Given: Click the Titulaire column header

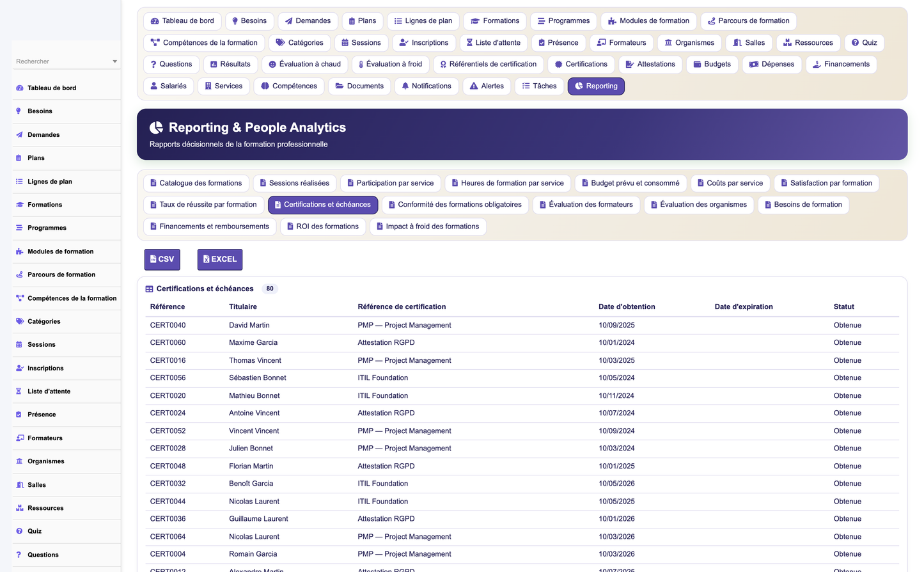Looking at the screenshot, I should 243,307.
